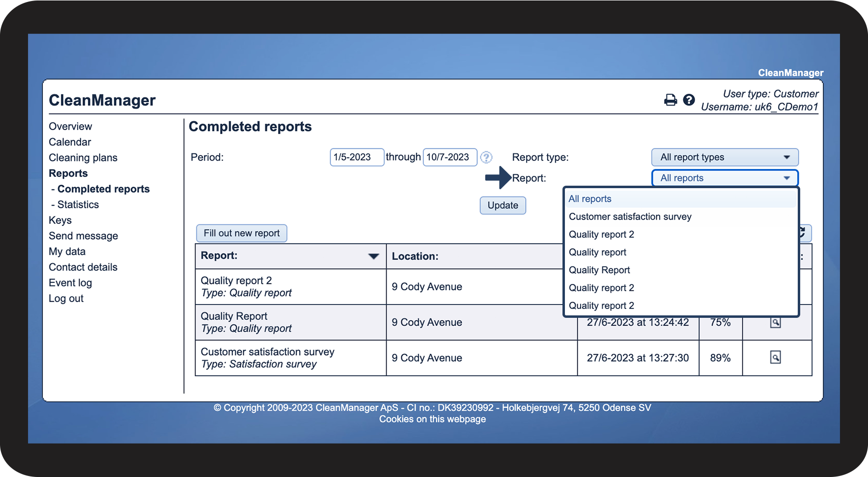Open Cookies on this webpage link
Image resolution: width=868 pixels, height=477 pixels.
pos(432,419)
